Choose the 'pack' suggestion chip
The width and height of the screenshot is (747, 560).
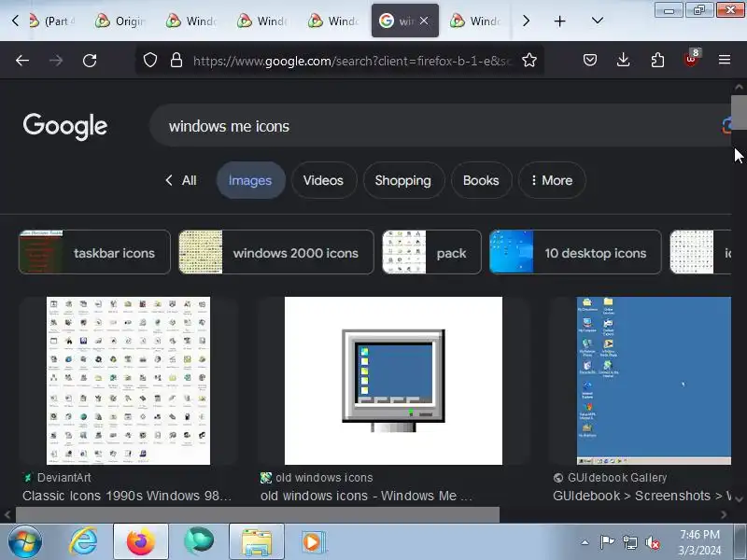[x=431, y=252]
